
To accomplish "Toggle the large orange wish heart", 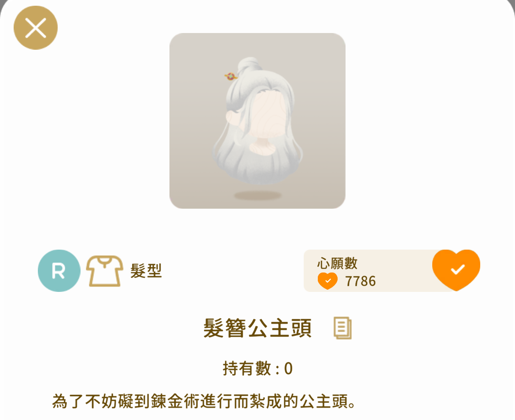I will (x=456, y=270).
